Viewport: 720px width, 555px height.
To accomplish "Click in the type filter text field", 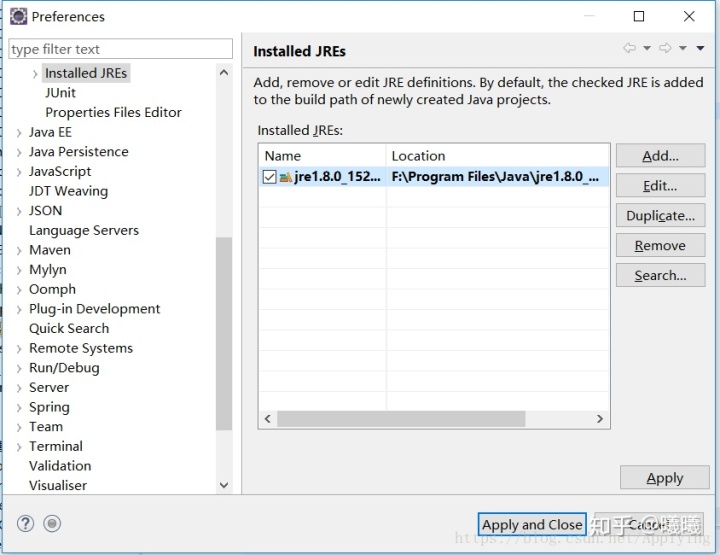I will click(x=120, y=49).
